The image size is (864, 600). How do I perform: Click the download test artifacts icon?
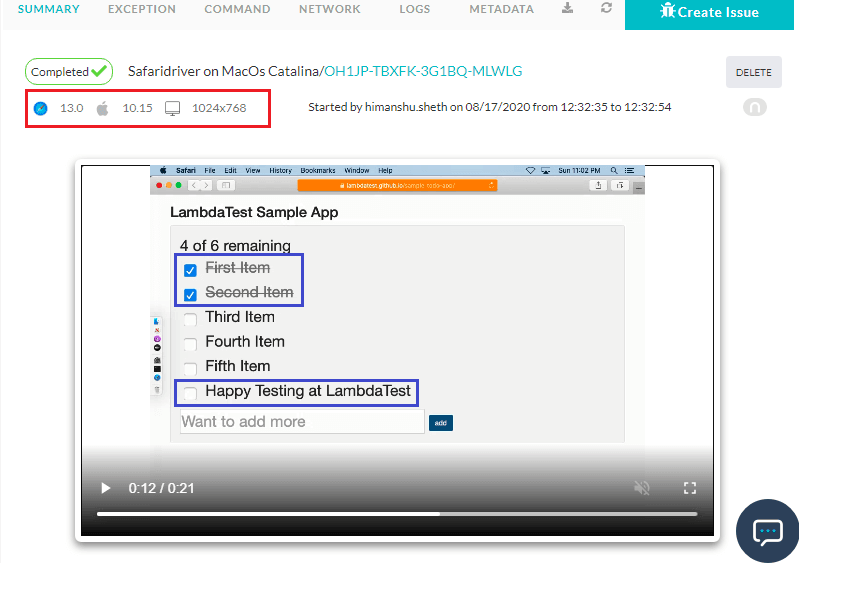(x=567, y=9)
